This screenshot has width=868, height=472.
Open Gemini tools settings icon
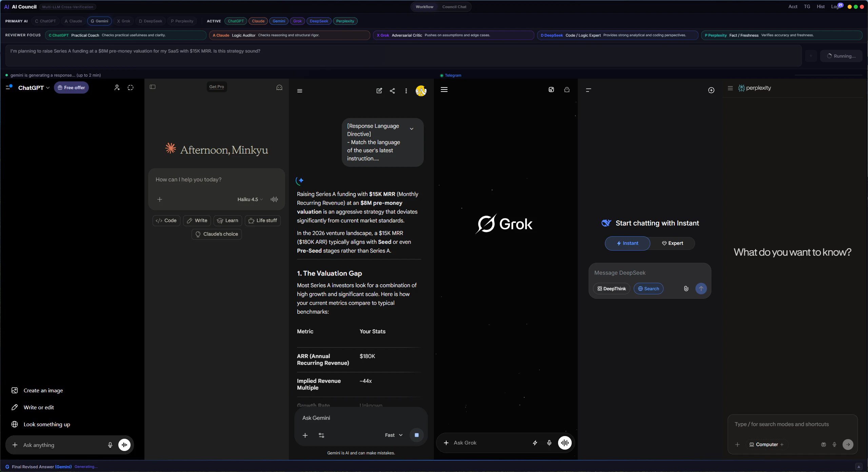321,435
